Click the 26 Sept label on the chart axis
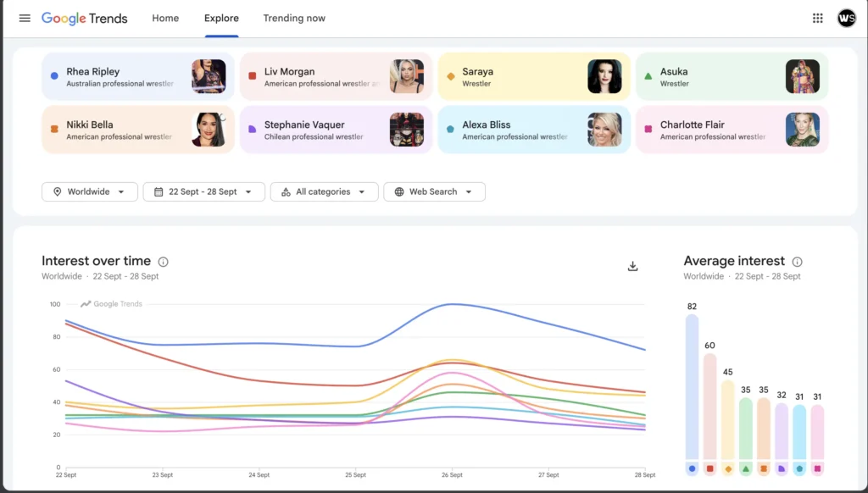The height and width of the screenshot is (493, 868). click(x=452, y=475)
